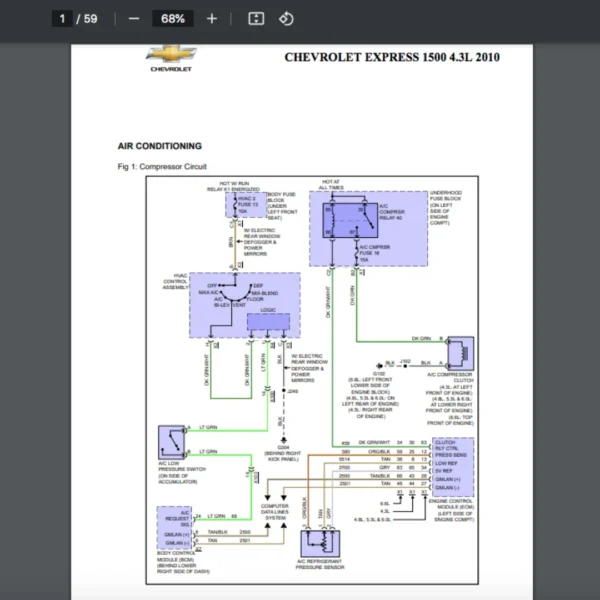Toggle the fit to page button
The image size is (600, 600).
[255, 18]
